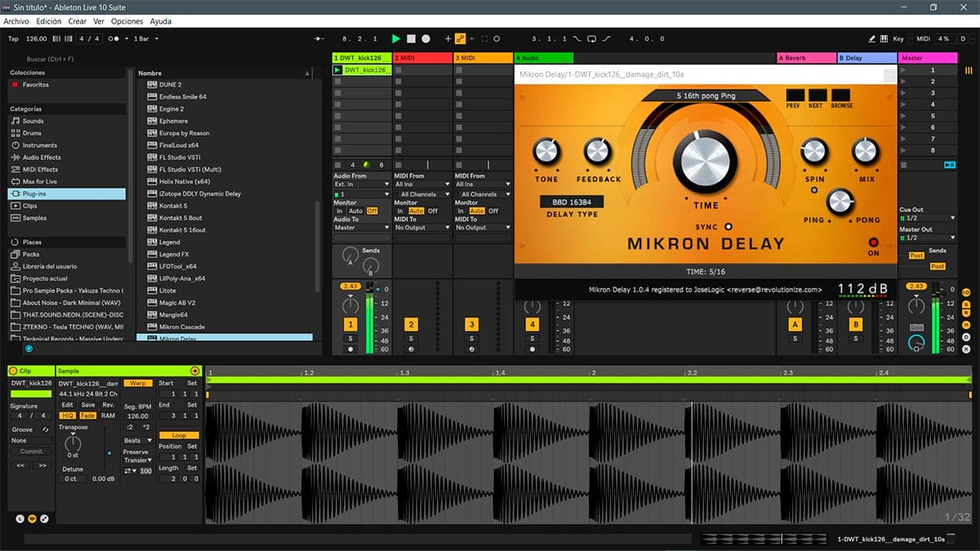Toggle track 1 activator button

coord(350,325)
